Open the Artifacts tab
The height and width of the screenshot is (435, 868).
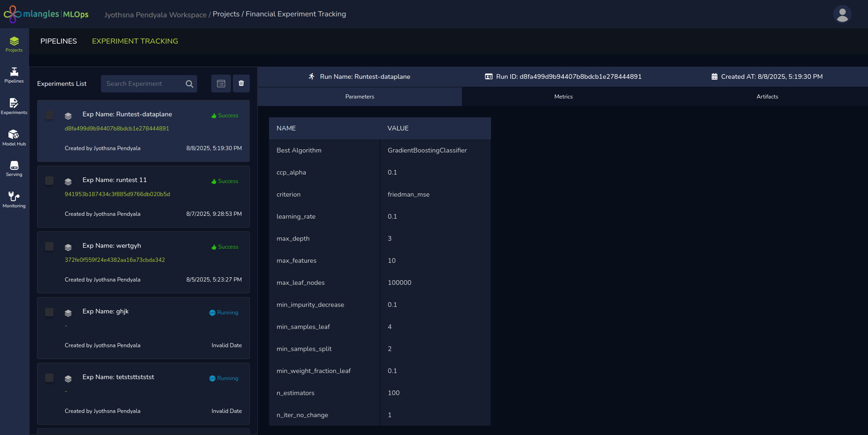[767, 97]
